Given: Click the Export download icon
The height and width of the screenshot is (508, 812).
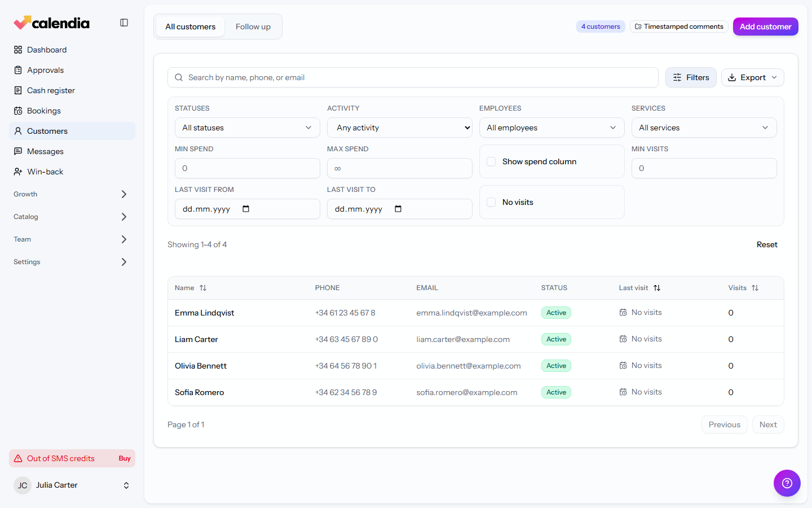Looking at the screenshot, I should coord(732,77).
